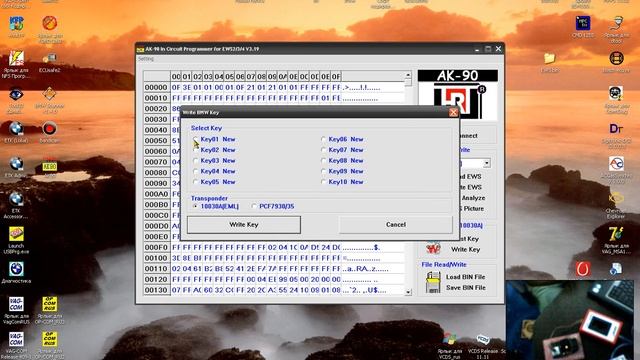Image resolution: width=640 pixels, height=360 pixels.
Task: Select the Key05 New radio button
Action: point(196,182)
